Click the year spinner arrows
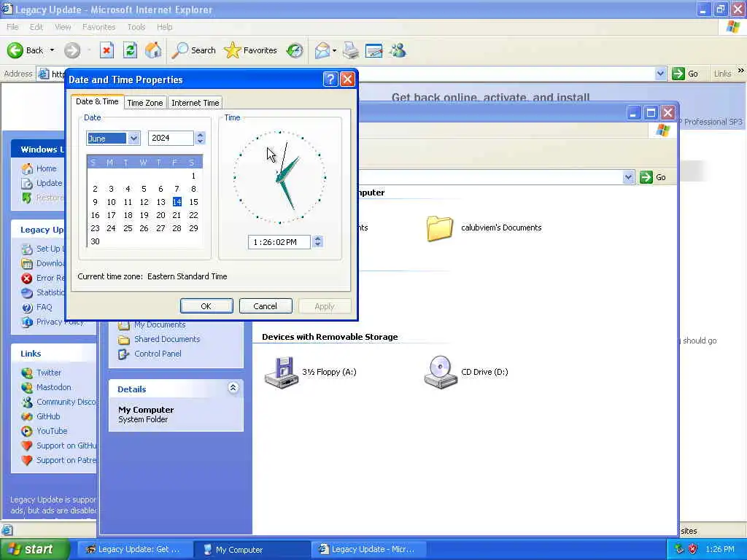Viewport: 747px width, 560px height. coord(200,138)
